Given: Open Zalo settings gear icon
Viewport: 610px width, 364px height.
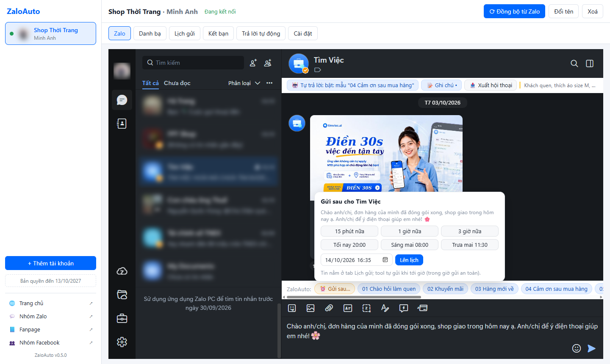Looking at the screenshot, I should [122, 342].
